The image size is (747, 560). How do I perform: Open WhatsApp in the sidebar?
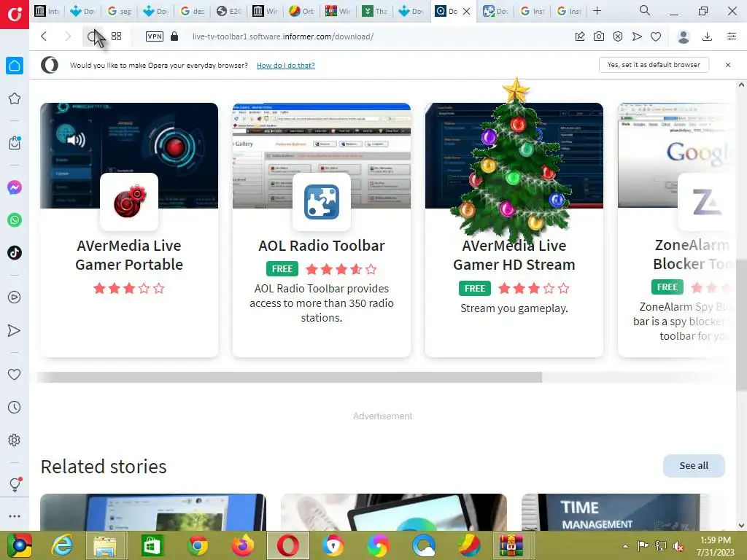click(x=15, y=220)
